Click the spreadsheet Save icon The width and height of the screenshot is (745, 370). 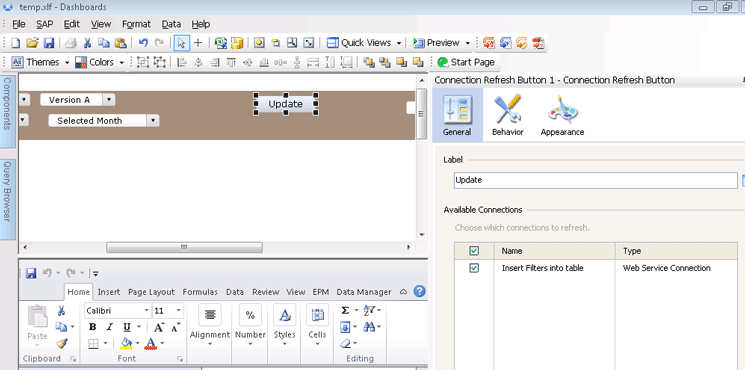(31, 273)
